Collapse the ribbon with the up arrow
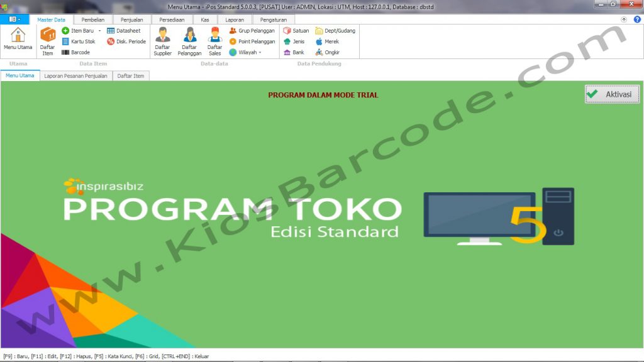This screenshot has height=362, width=644. [x=624, y=19]
